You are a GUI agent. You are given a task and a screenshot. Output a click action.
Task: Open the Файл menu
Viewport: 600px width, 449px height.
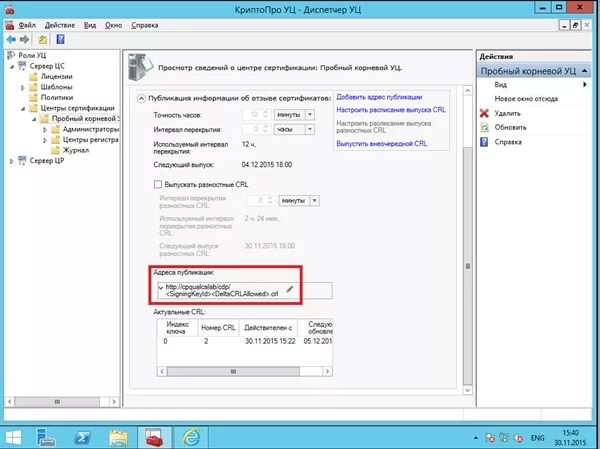point(27,25)
